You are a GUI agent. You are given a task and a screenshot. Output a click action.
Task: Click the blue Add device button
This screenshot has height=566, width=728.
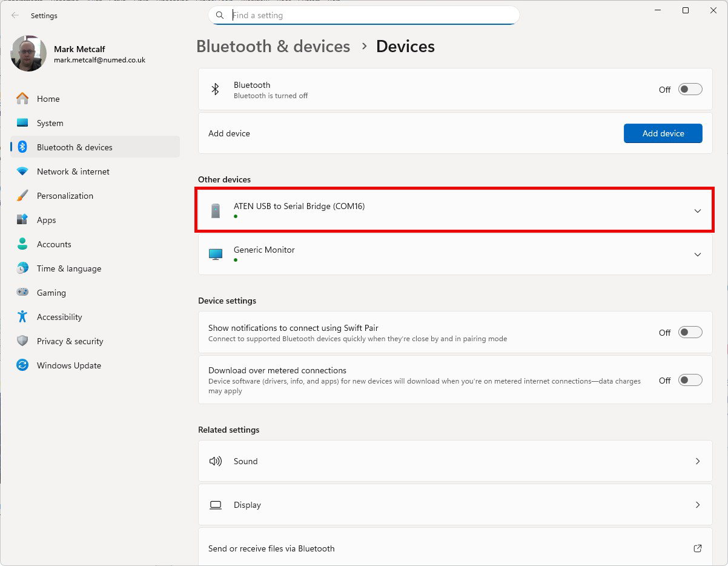[663, 133]
